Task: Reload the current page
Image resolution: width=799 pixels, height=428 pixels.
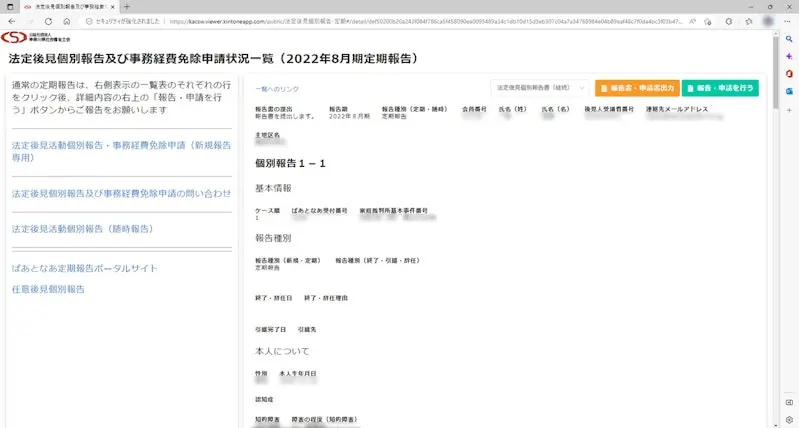Action: click(48, 21)
